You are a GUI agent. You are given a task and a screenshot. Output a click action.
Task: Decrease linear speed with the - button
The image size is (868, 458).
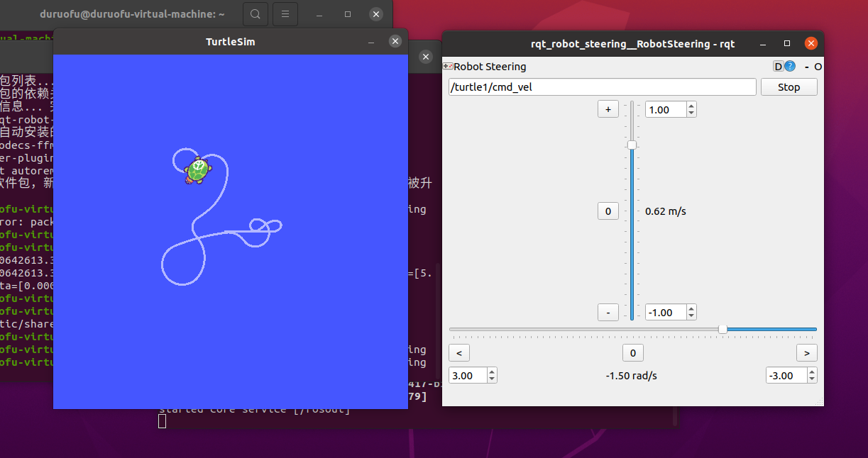608,312
